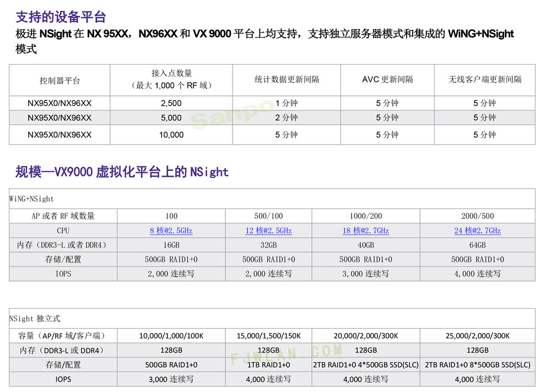Click the 2TB RAID1+0 8*500GB SSD(SLC) cell
This screenshot has width=540, height=392.
point(478,365)
